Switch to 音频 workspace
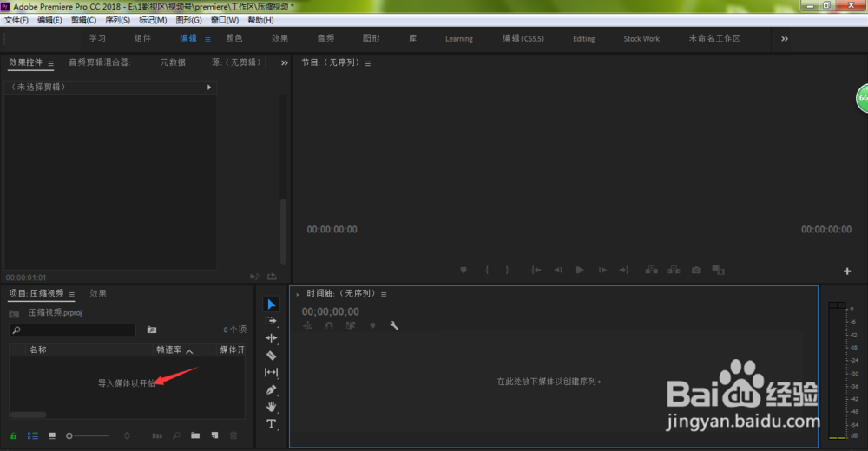 [x=325, y=38]
